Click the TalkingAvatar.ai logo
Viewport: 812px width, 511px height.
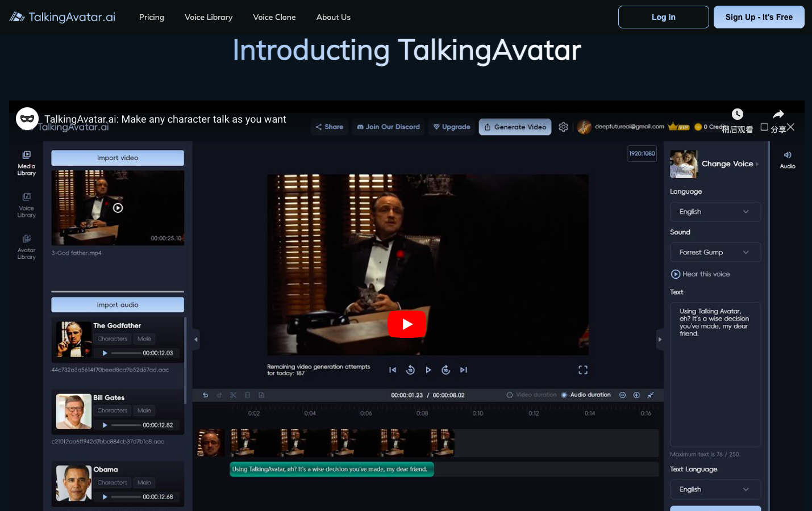[x=63, y=17]
